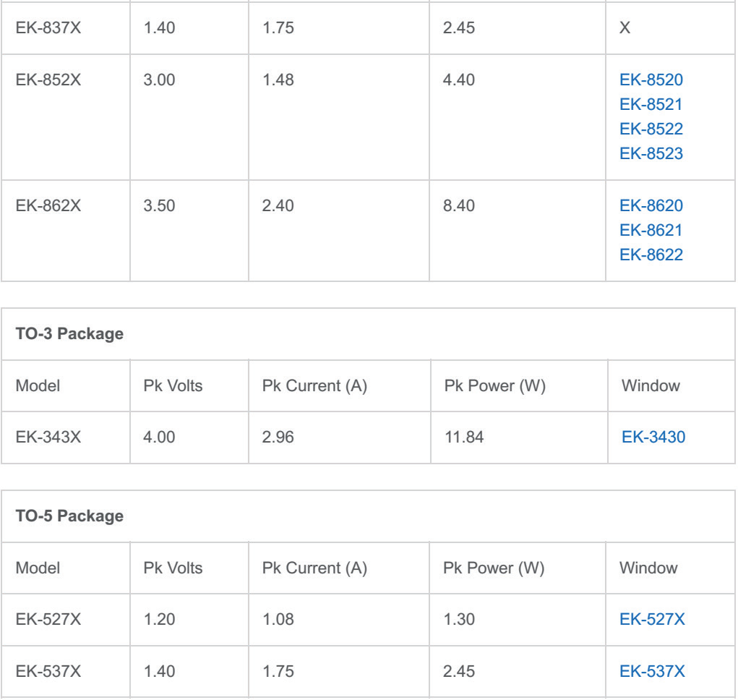
Task: Select the 8.40 peak power cell
Action: pos(458,206)
